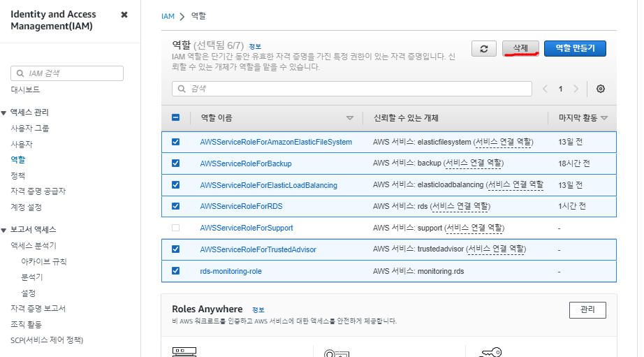Open 자격 증명 보고서 in sidebar
This screenshot has height=357, width=644.
coord(38,309)
